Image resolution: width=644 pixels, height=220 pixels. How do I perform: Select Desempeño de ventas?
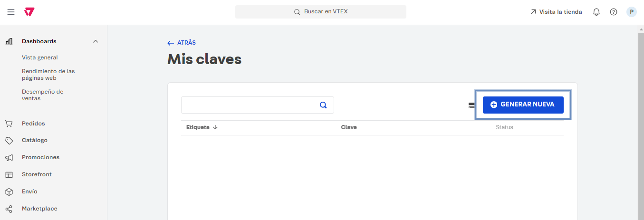pos(42,95)
